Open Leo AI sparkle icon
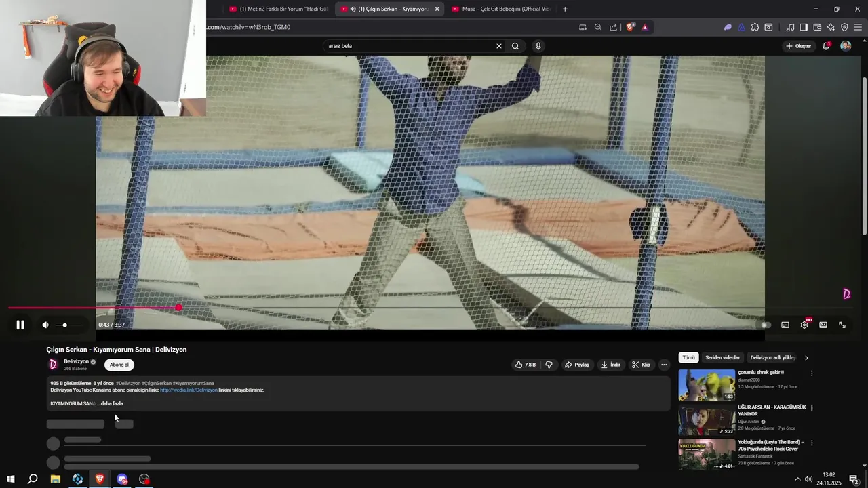 [x=831, y=27]
